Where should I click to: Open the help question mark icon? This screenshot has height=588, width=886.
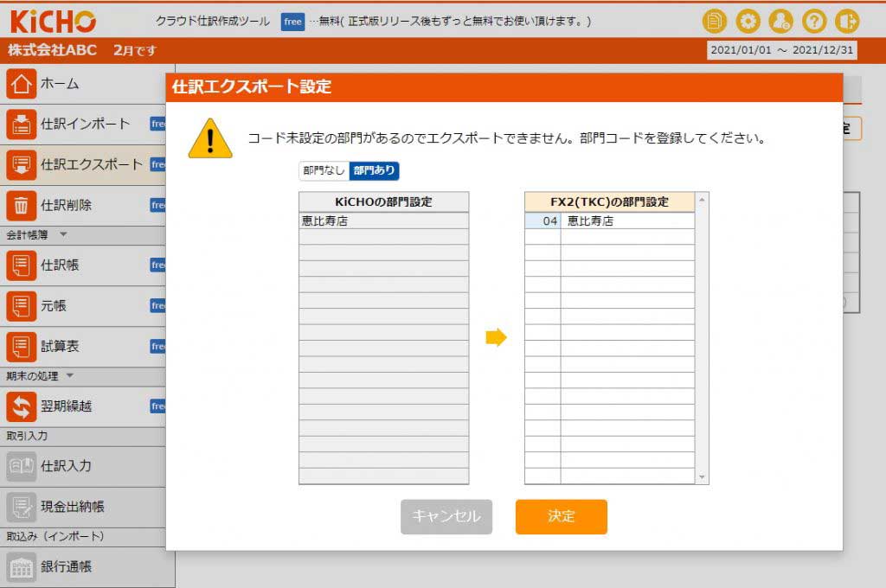(x=813, y=22)
